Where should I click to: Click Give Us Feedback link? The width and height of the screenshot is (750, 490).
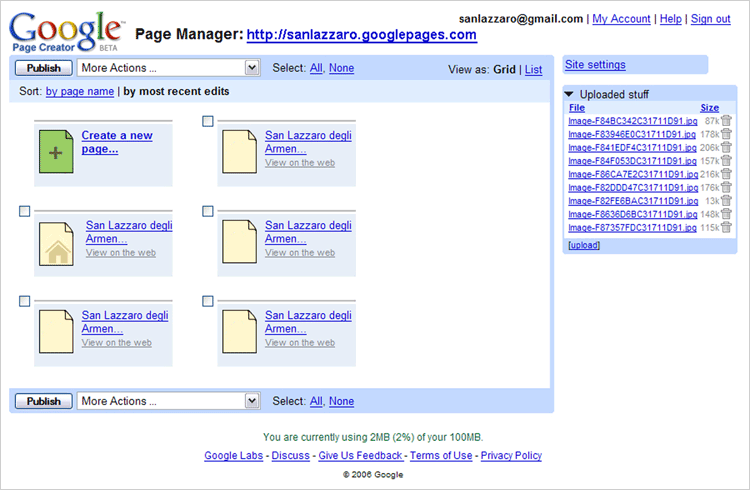click(360, 456)
